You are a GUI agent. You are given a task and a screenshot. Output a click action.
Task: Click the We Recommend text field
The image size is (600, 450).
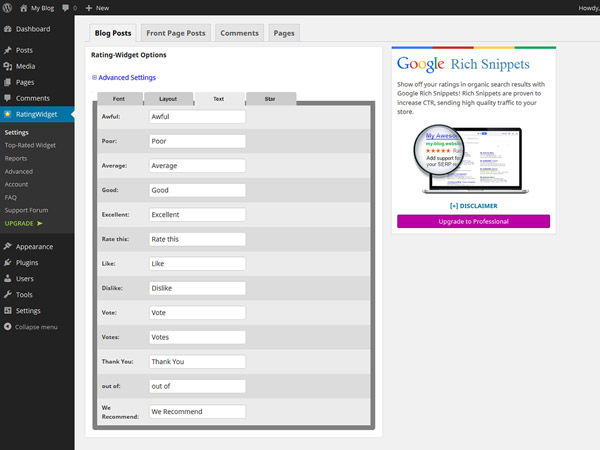(197, 412)
